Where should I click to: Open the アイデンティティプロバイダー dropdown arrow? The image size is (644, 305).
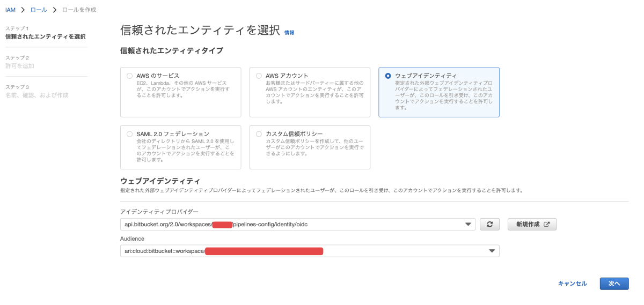click(x=469, y=225)
